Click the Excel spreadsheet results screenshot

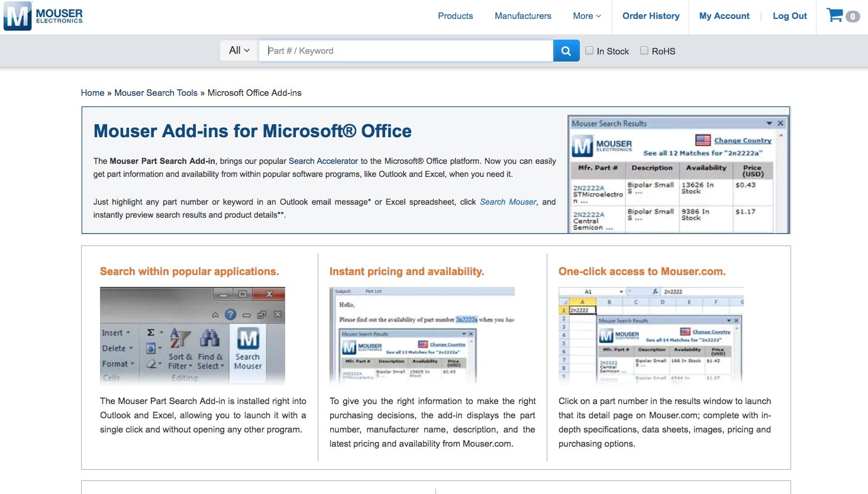coord(651,335)
